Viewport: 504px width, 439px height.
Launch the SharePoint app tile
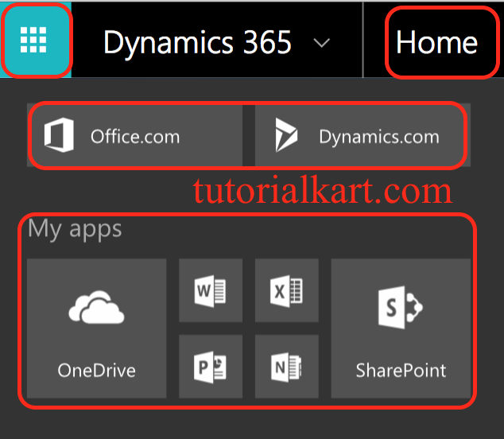[401, 328]
